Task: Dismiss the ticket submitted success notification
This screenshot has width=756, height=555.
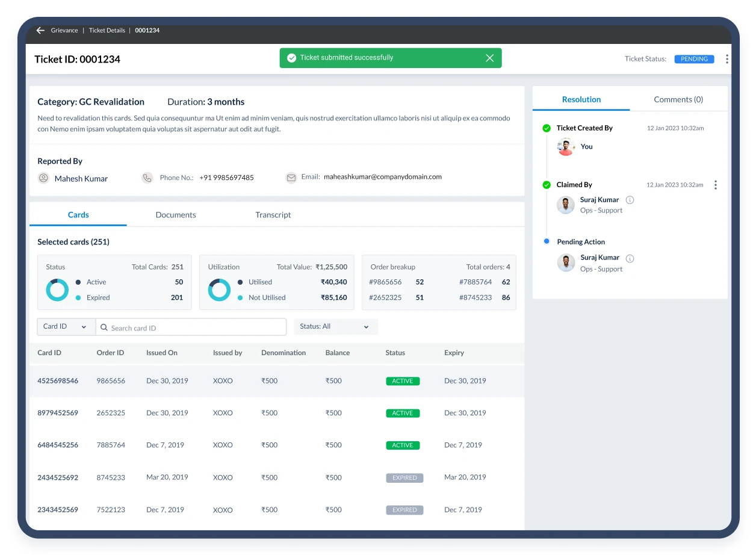Action: (489, 58)
